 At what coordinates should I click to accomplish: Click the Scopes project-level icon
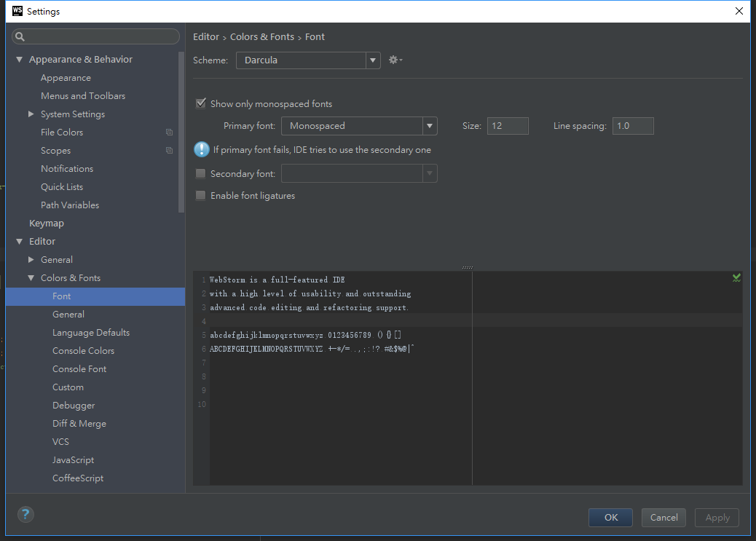[x=169, y=151]
